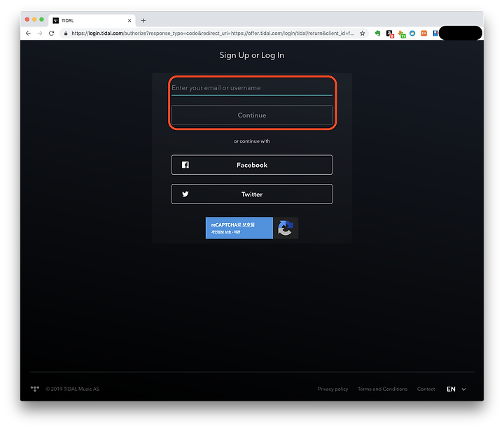Select the TIDAL browser tab
This screenshot has width=504, height=430.
(x=92, y=20)
